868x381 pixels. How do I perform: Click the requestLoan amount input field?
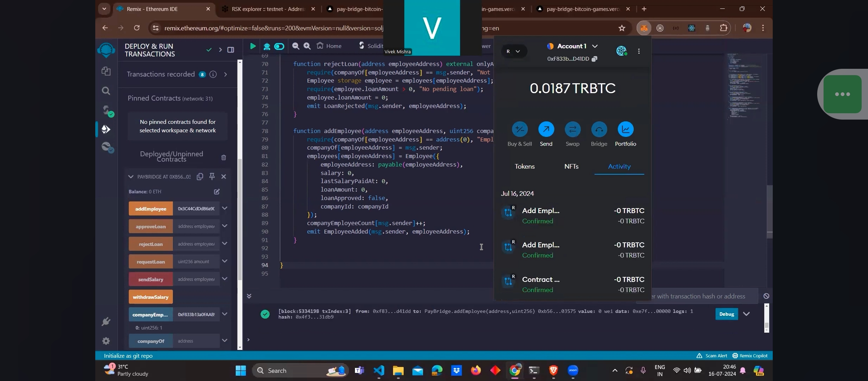coord(196,262)
